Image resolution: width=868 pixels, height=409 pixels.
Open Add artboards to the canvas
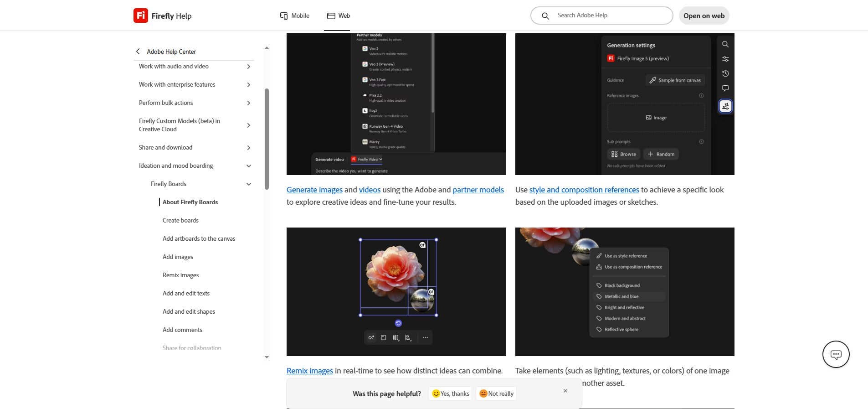pyautogui.click(x=199, y=238)
